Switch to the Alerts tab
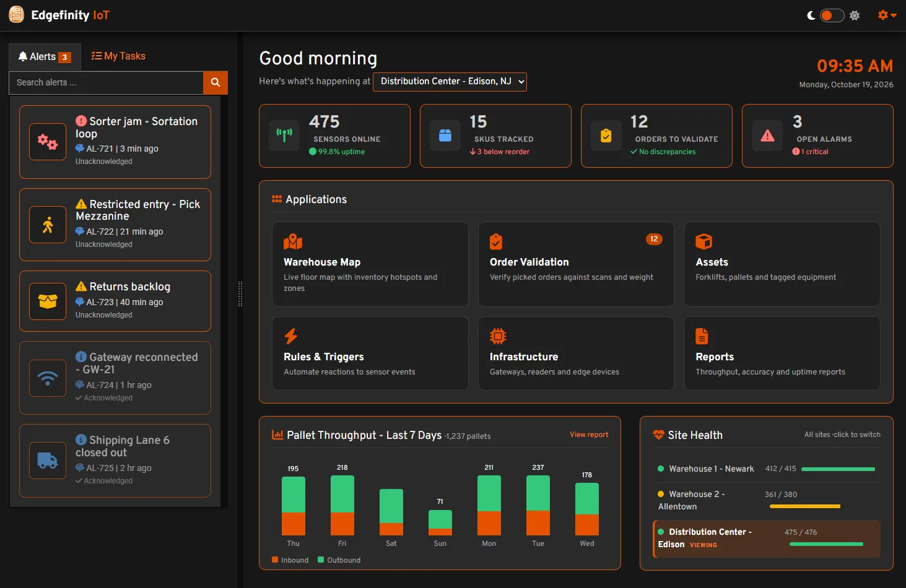Image resolution: width=906 pixels, height=588 pixels. point(45,57)
